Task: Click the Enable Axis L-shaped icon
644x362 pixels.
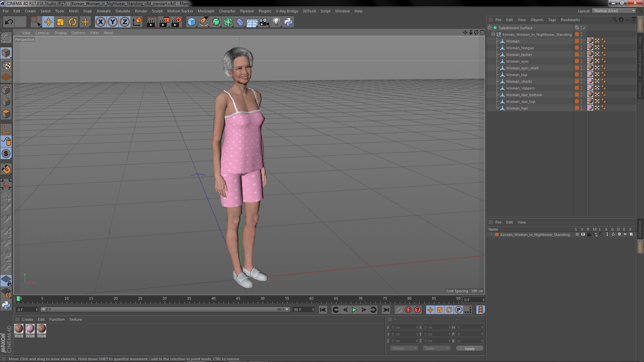Action: tap(6, 129)
